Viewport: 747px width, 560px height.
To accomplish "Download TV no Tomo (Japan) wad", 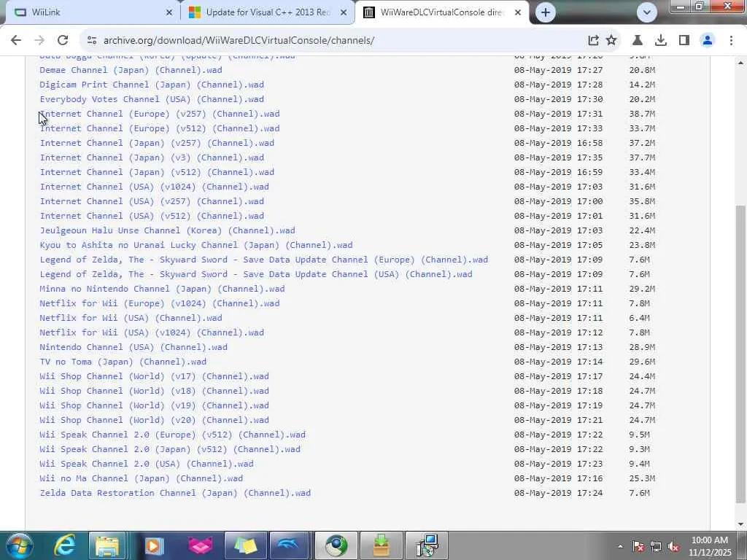I will point(123,362).
